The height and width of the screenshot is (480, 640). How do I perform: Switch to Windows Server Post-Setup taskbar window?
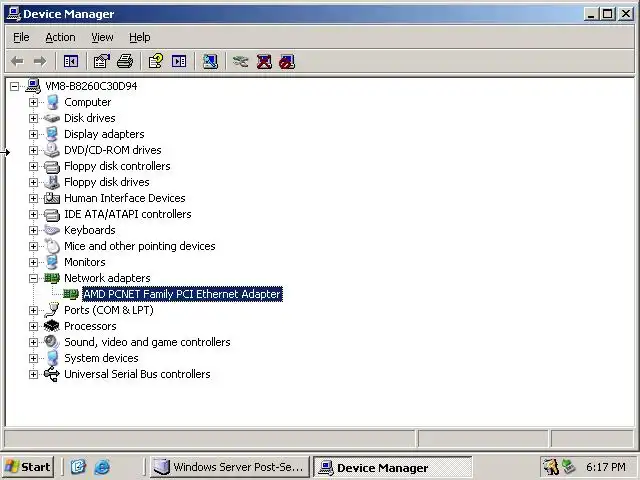[230, 467]
